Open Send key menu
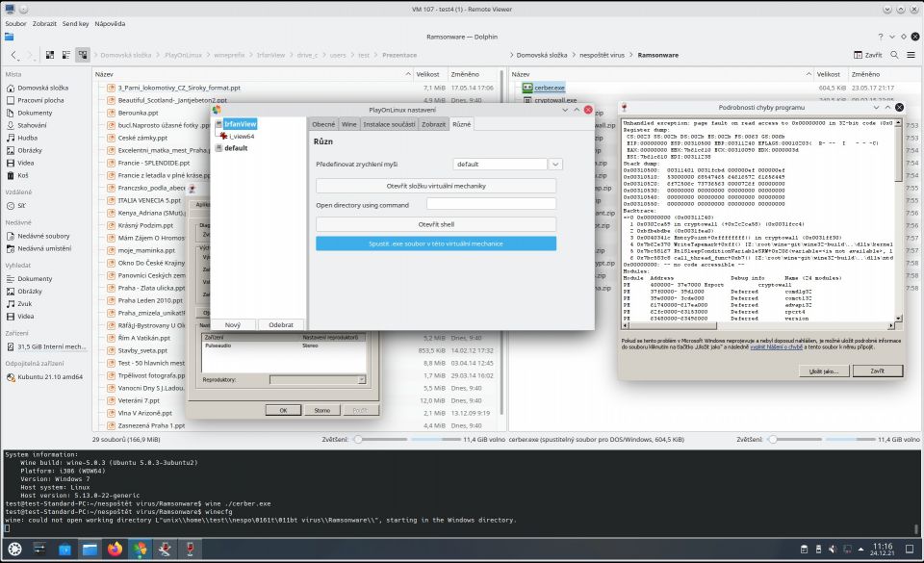Viewport: 924px width, 563px height. tap(75, 23)
